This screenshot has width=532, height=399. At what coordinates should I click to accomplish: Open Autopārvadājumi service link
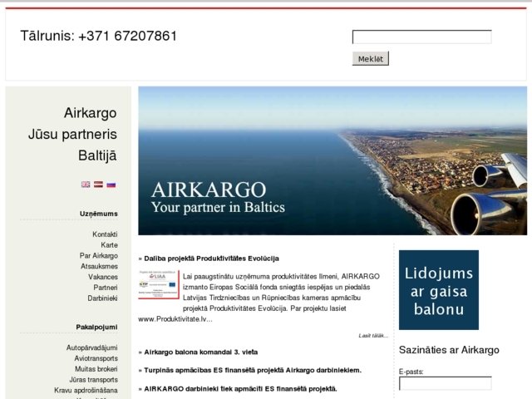[92, 347]
